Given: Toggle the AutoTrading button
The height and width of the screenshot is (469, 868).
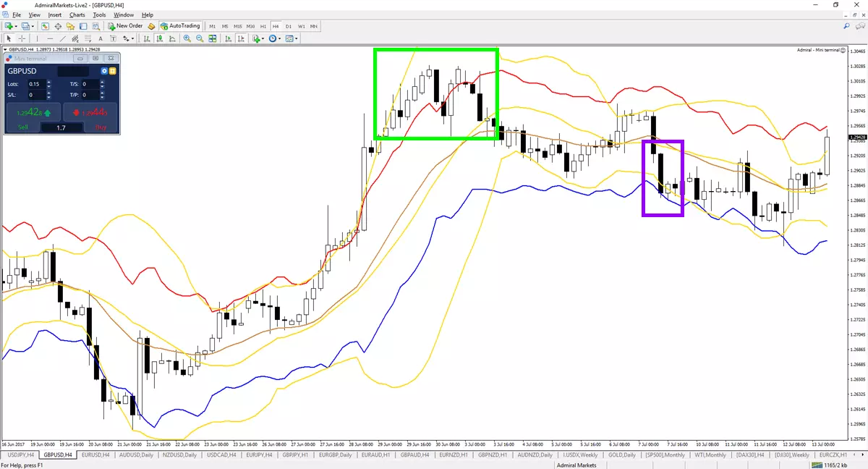Looking at the screenshot, I should coord(181,26).
